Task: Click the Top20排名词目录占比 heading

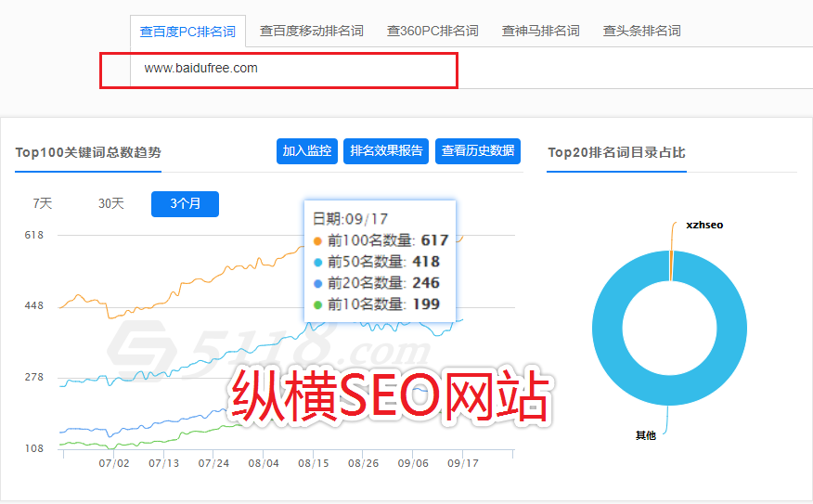Action: (x=616, y=152)
